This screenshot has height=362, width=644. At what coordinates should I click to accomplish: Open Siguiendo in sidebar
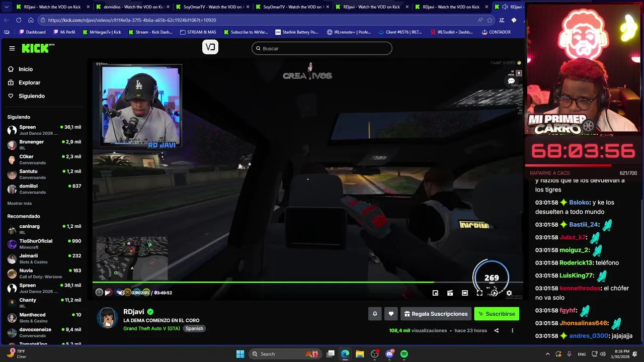(32, 96)
